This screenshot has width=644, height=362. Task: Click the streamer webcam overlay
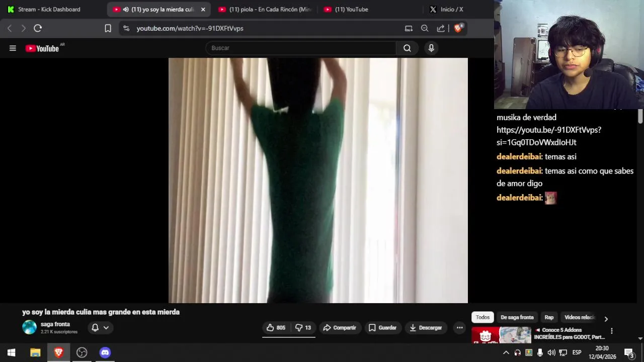pyautogui.click(x=569, y=54)
